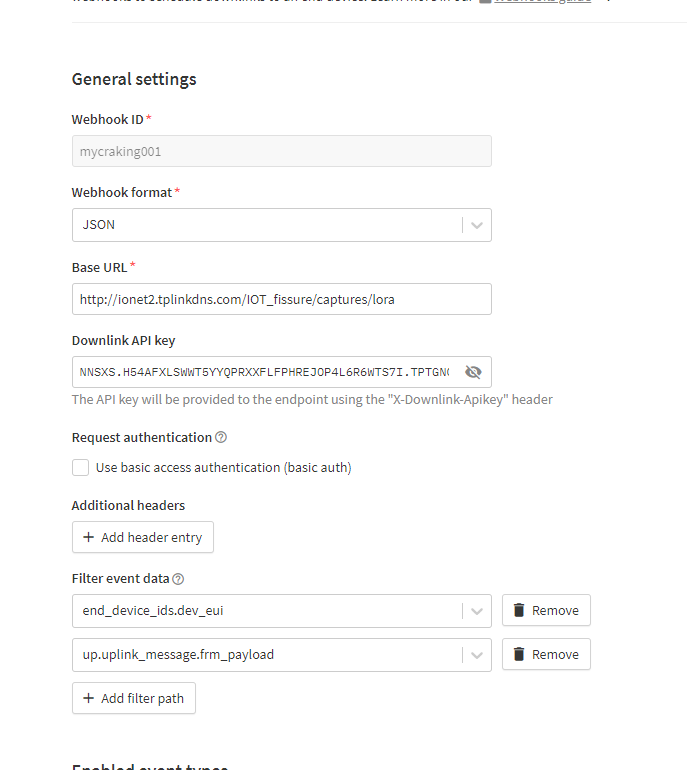Open the end_device_ids.dev_eui filter path dropdown
The image size is (687, 770).
point(265,611)
